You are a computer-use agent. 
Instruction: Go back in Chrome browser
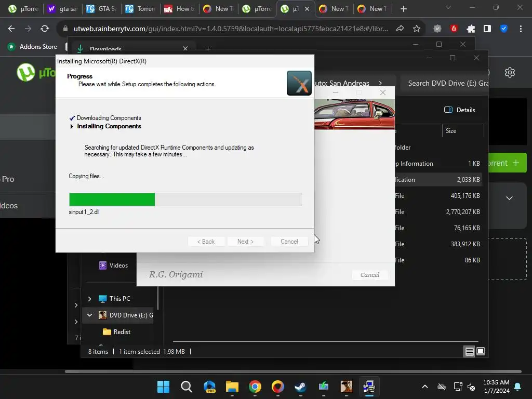(11, 29)
